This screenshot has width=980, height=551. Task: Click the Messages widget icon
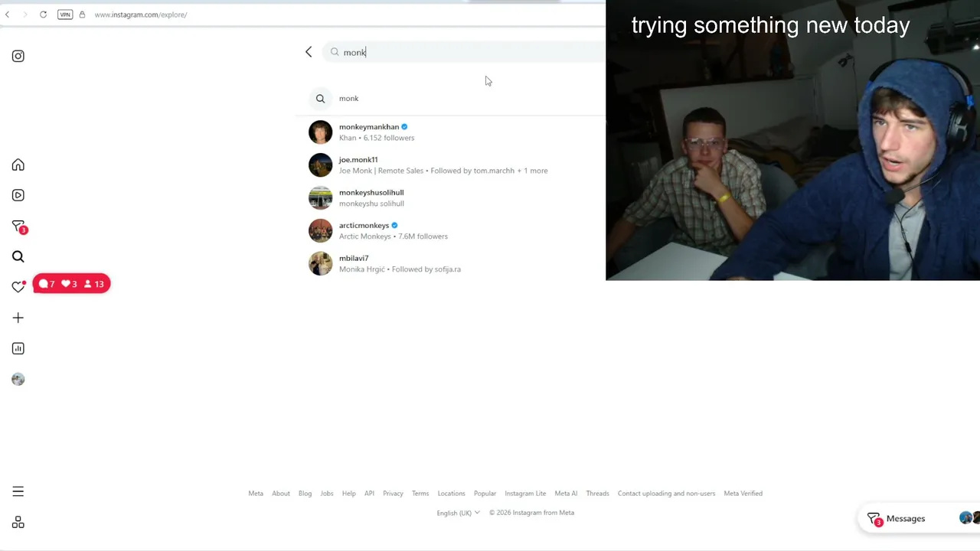[x=874, y=519]
